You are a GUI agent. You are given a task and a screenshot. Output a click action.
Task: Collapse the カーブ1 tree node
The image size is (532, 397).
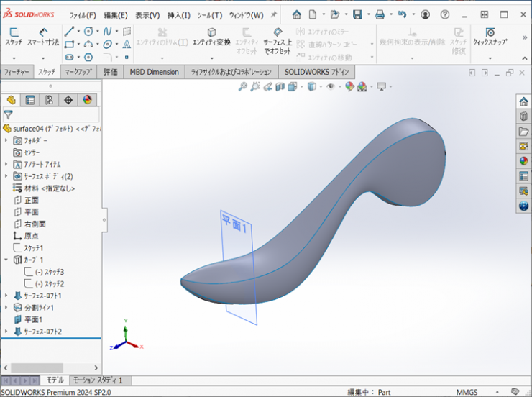tap(6, 260)
